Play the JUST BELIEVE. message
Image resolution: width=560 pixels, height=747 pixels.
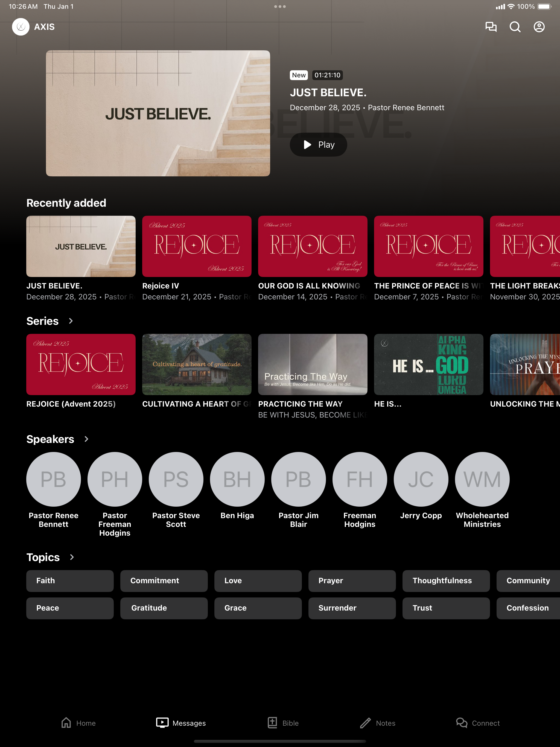(x=318, y=145)
